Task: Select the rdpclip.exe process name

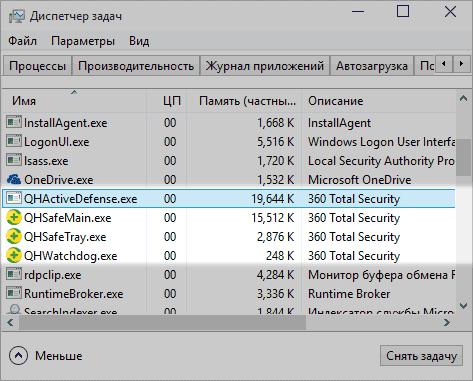Action: click(53, 275)
